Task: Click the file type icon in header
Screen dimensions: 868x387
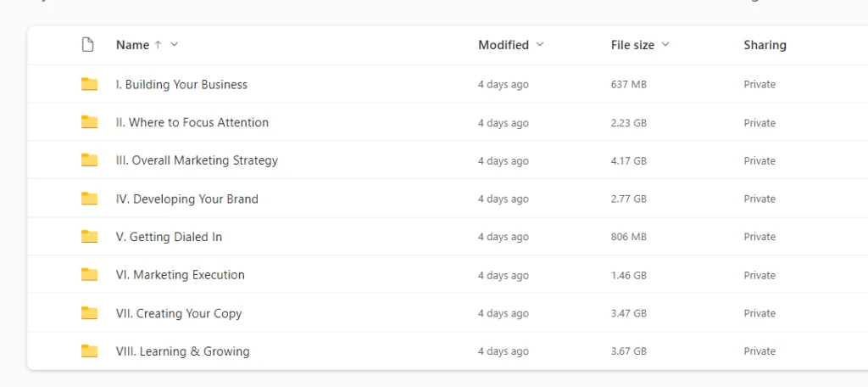Action: [x=87, y=45]
